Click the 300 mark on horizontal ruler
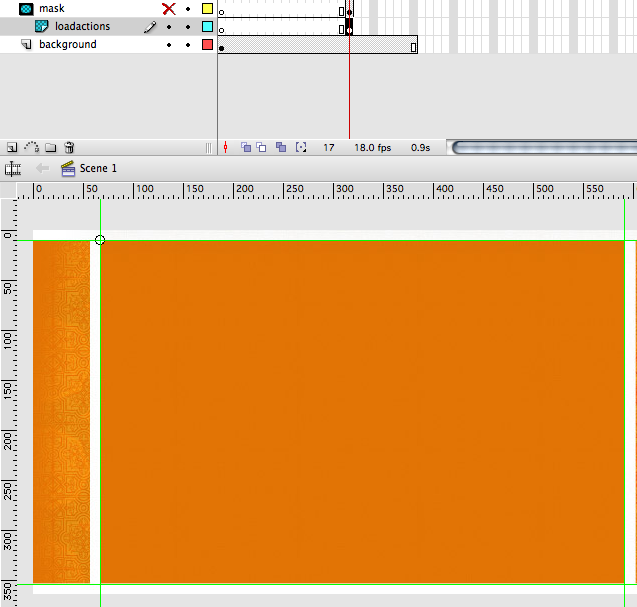Image resolution: width=637 pixels, height=607 pixels. [345, 189]
